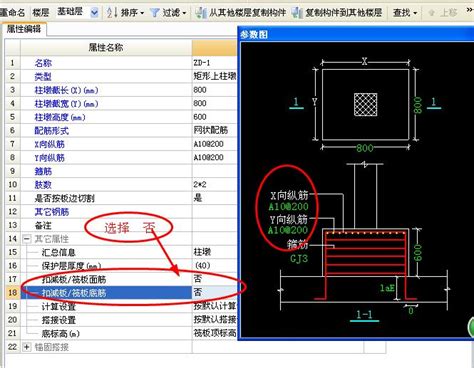Click 否 value for 扣减板/筏板面筋
Screen dimensions: 474x368
tap(214, 279)
